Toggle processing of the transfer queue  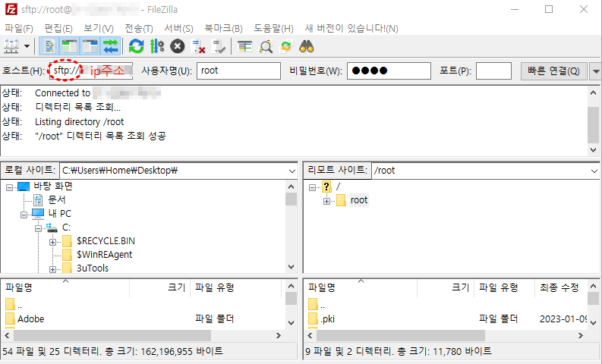(x=156, y=47)
